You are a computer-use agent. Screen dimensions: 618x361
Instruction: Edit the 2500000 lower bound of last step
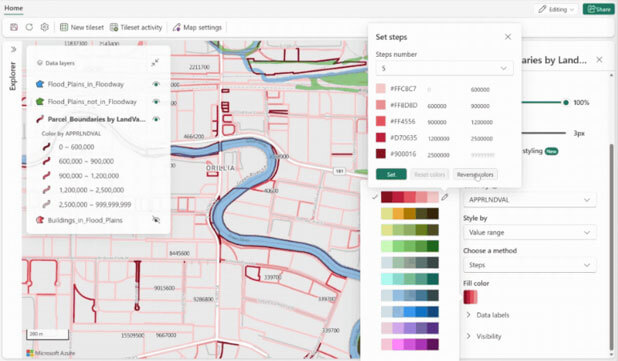[x=438, y=155]
